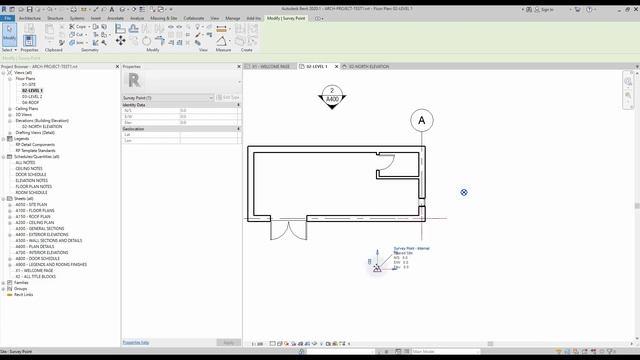
Task: Open the Manage ribbon tab
Action: [233, 18]
